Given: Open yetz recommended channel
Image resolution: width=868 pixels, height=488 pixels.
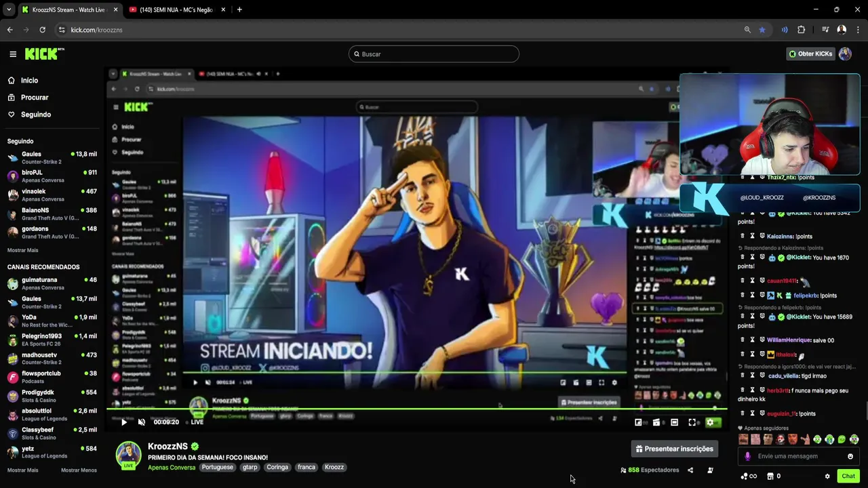Looking at the screenshot, I should pos(52,452).
